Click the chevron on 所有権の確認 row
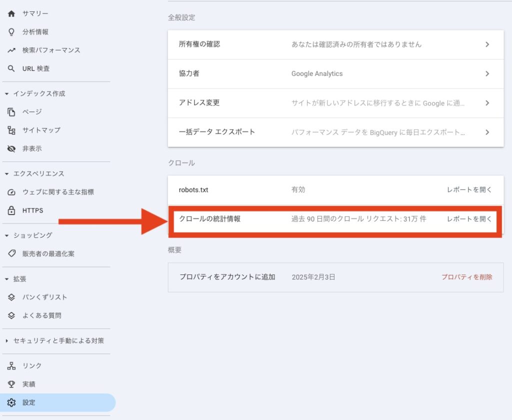 pyautogui.click(x=487, y=44)
